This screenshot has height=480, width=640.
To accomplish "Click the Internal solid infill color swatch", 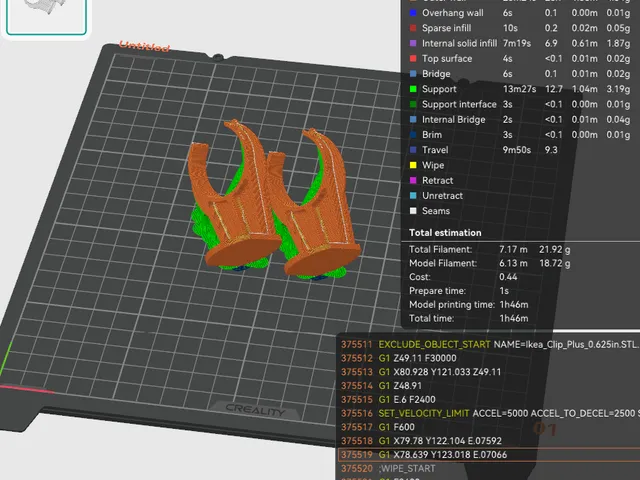I will pos(413,43).
